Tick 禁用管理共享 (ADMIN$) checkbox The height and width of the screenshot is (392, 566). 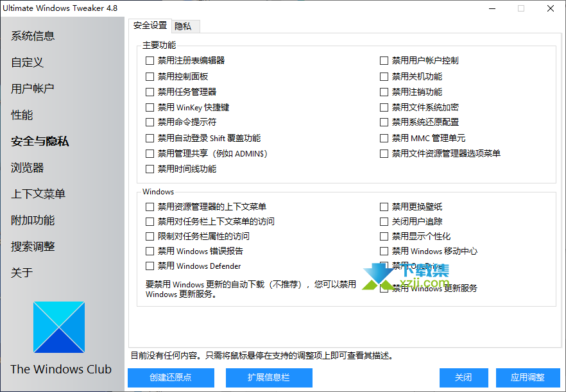150,154
